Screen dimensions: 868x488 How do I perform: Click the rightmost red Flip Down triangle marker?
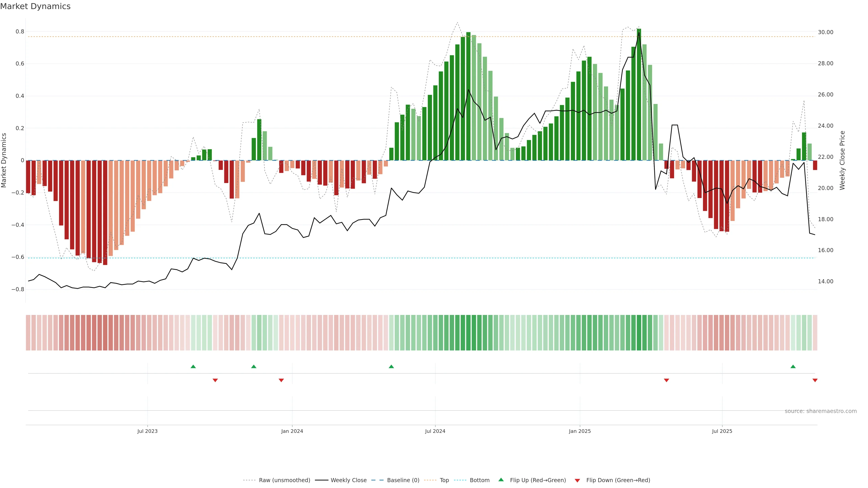[815, 380]
